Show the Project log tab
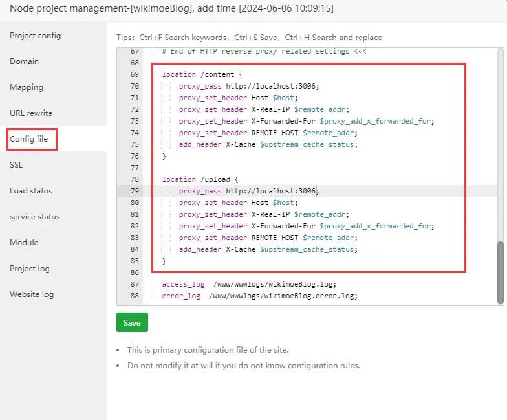The width and height of the screenshot is (507, 420). [29, 269]
